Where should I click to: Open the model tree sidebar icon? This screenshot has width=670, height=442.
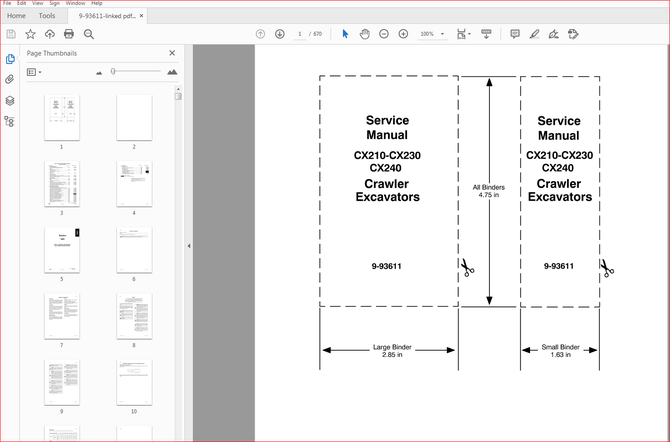point(9,122)
